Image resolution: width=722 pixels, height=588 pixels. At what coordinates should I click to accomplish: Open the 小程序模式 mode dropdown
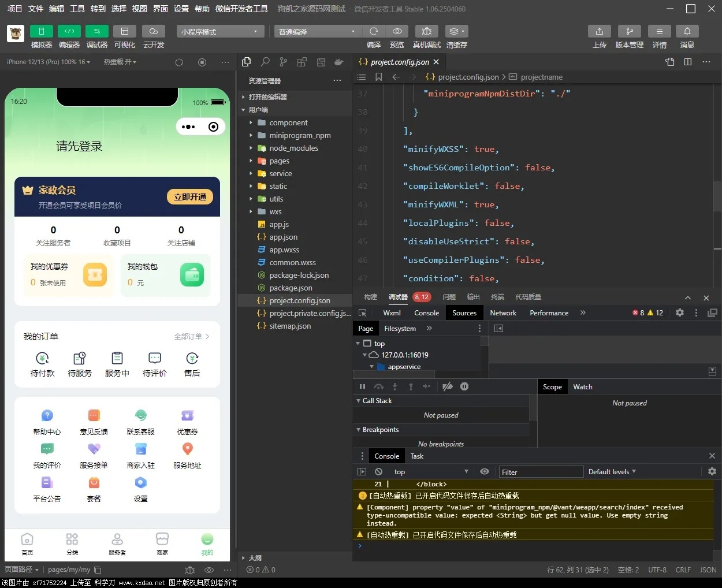pos(219,32)
